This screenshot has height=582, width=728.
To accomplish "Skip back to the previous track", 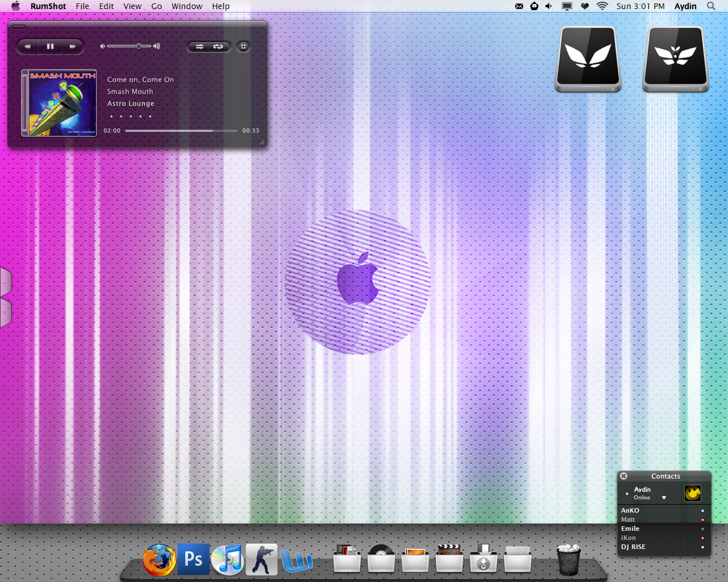I will click(28, 47).
